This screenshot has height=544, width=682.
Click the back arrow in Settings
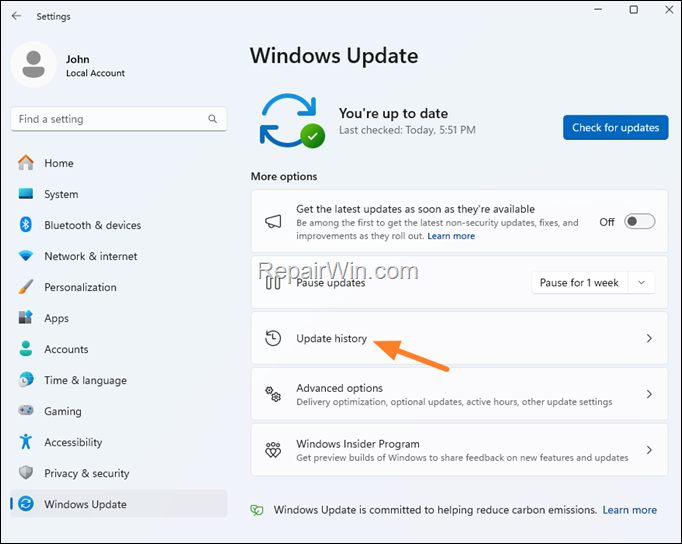pos(17,16)
